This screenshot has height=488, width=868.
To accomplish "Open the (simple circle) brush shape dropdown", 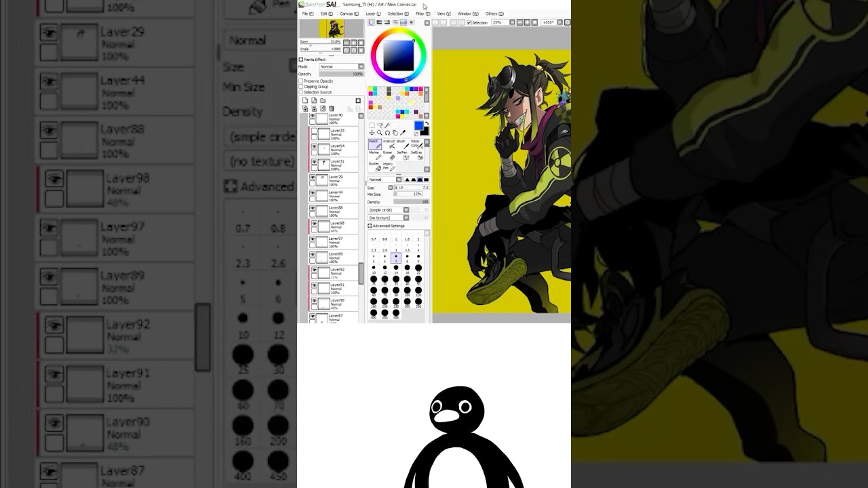I will click(x=389, y=210).
